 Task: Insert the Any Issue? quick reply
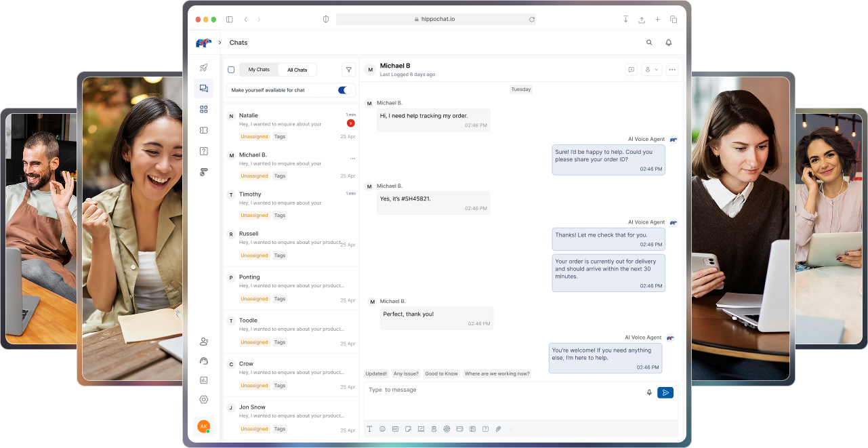coord(407,373)
